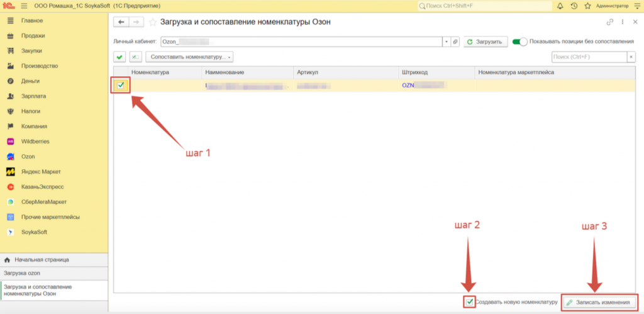Viewport: 644px width, 314px height.
Task: Open the form's more options menu
Action: pos(623,22)
